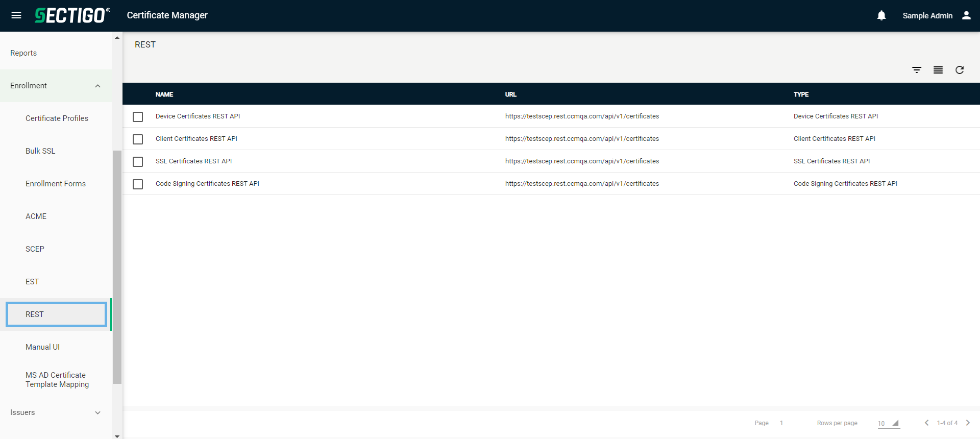Open the rows per page dropdown

889,423
